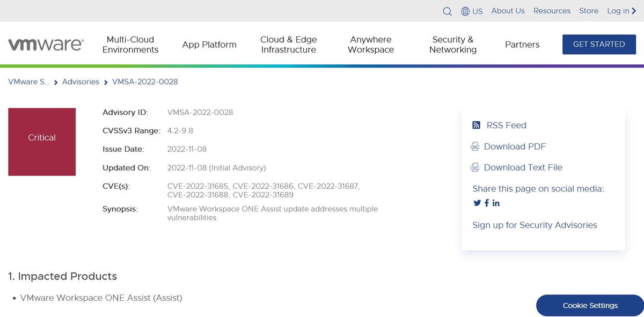Open the App Platform menu
This screenshot has height=317, width=644.
coord(209,45)
